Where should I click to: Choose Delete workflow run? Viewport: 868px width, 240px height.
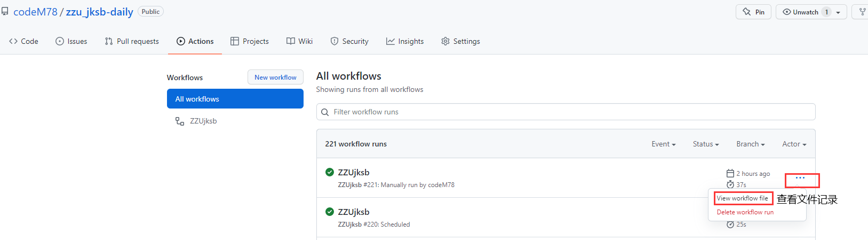pos(745,212)
